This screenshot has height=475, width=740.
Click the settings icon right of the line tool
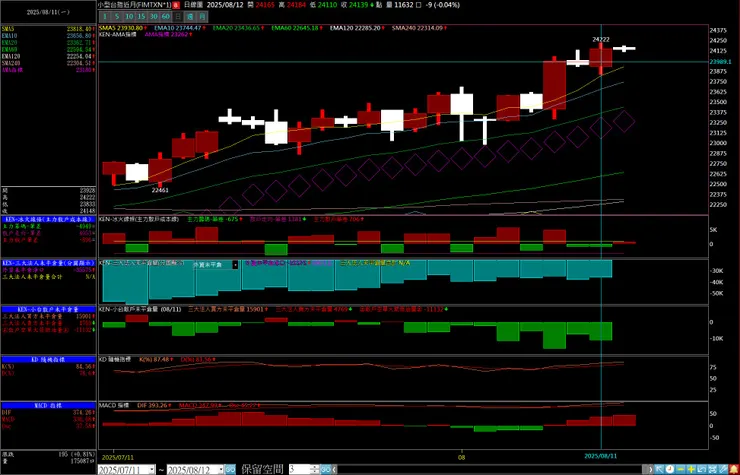coord(713,469)
